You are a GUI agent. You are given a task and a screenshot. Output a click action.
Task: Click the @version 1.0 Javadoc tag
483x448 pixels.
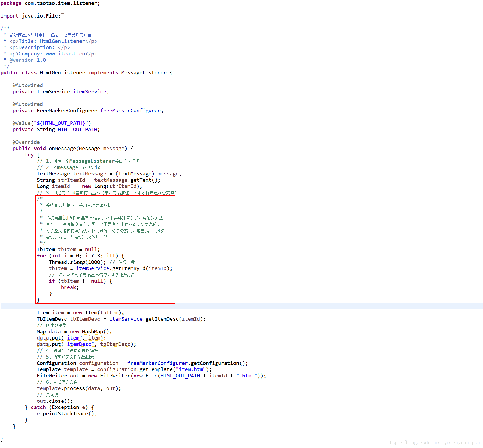pyautogui.click(x=28, y=60)
